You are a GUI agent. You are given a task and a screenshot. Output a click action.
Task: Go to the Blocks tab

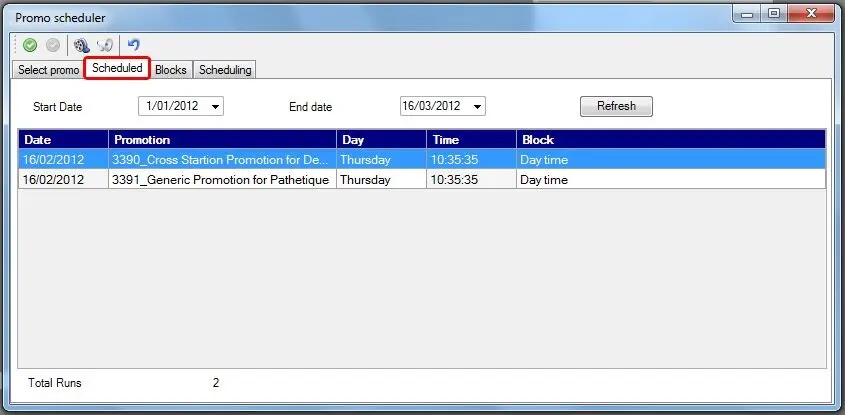[x=171, y=70]
